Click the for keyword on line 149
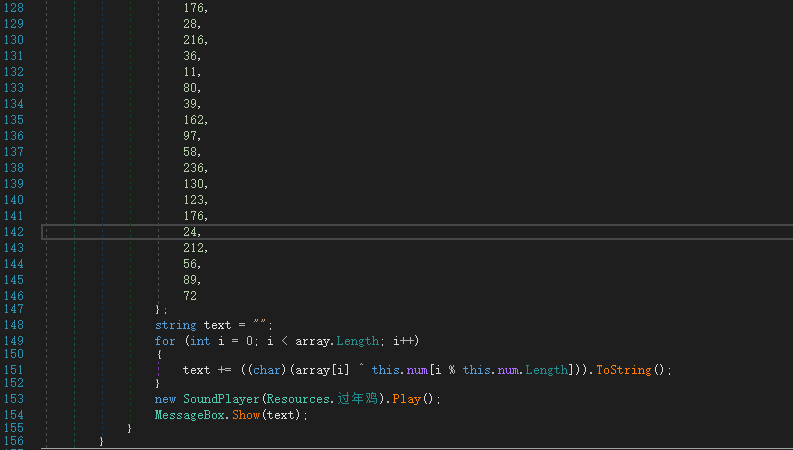Image resolution: width=793 pixels, height=450 pixels. [165, 341]
